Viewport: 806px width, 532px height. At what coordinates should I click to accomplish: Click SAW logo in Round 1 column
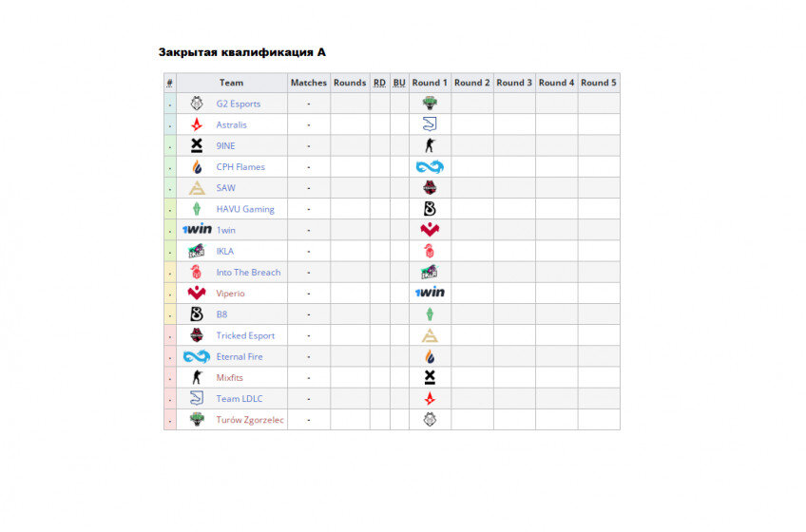tap(430, 335)
